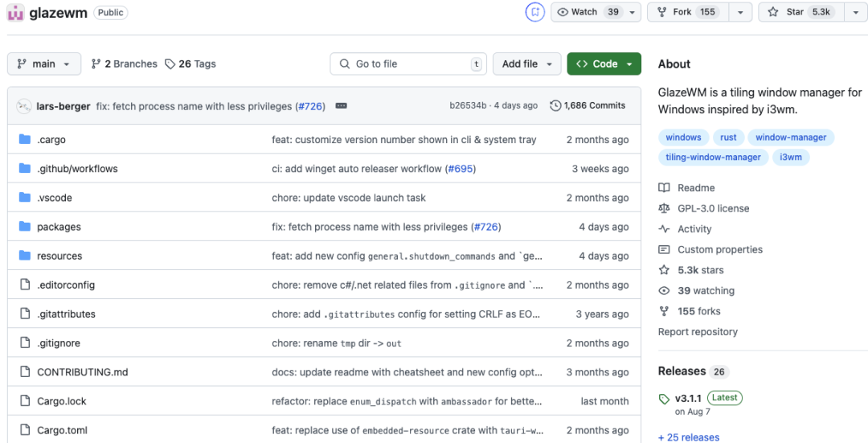Open the 26 Tags tag icon
Screen dimensions: 868x443
click(x=170, y=64)
